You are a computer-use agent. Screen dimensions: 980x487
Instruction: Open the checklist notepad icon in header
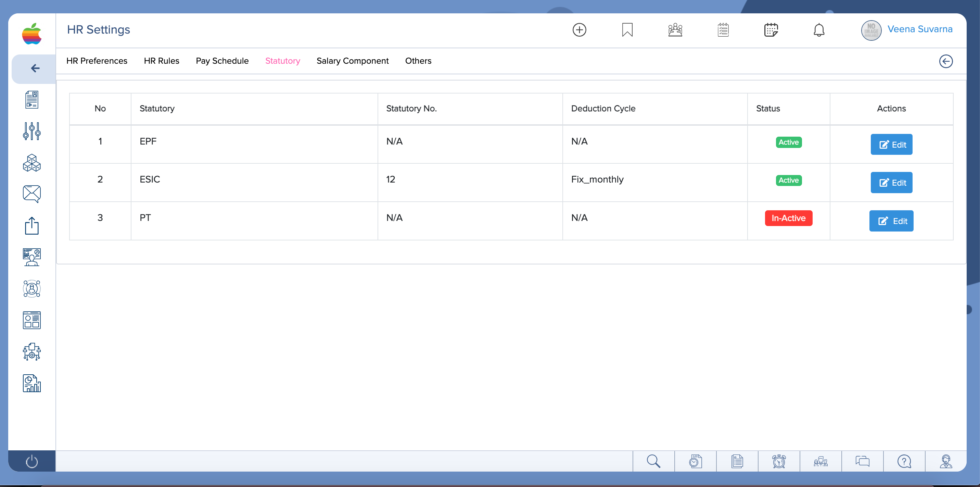click(723, 30)
